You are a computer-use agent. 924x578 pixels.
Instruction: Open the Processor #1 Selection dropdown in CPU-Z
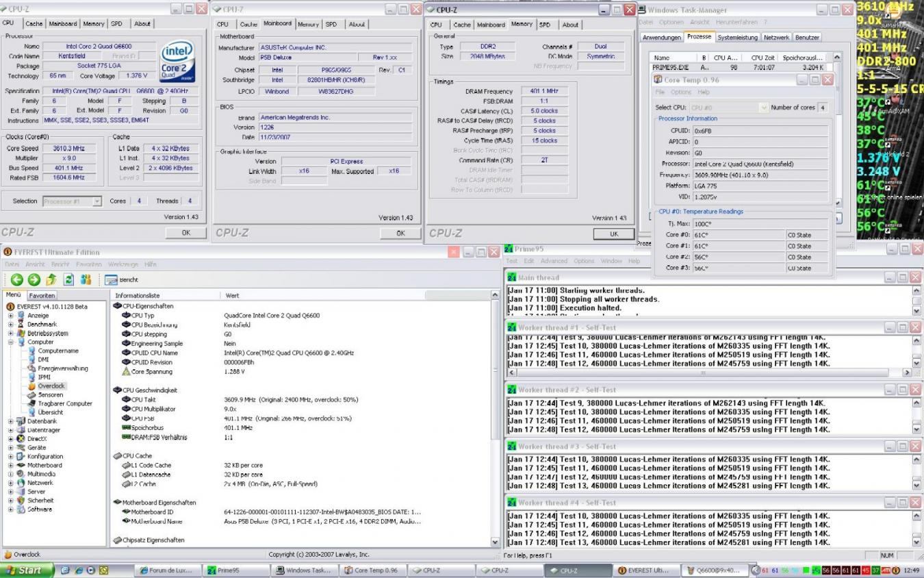click(x=72, y=201)
